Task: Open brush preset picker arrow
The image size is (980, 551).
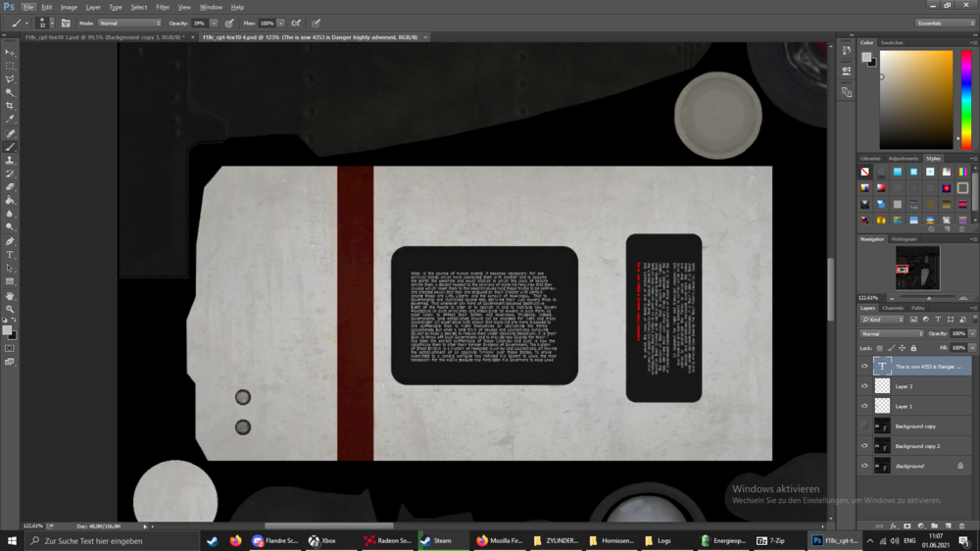Action: coord(52,24)
